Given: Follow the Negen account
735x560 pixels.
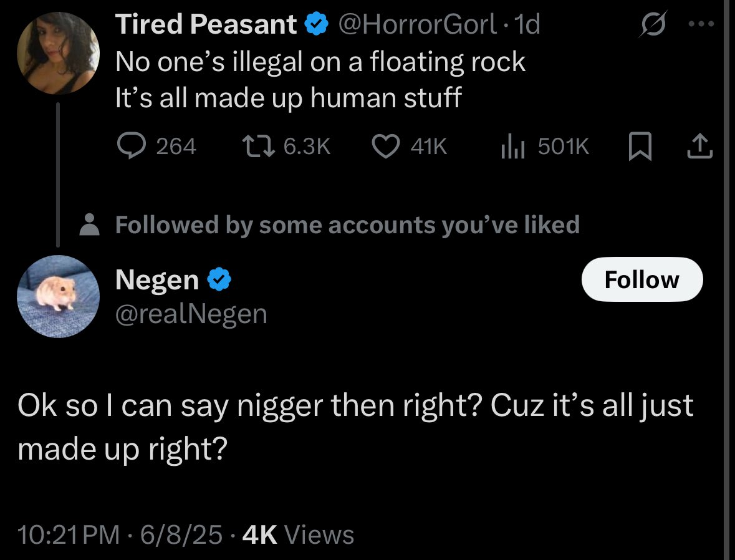Looking at the screenshot, I should [x=641, y=279].
